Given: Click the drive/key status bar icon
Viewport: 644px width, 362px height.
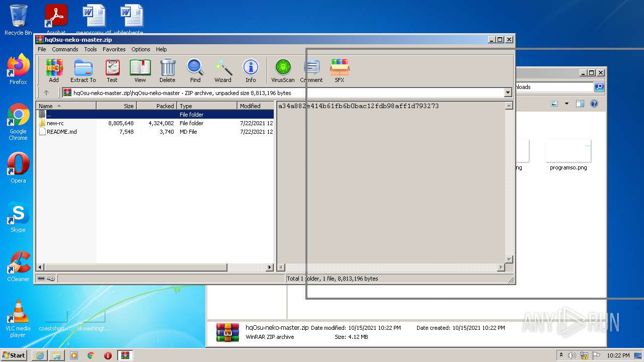Looking at the screenshot, I should coord(46,279).
